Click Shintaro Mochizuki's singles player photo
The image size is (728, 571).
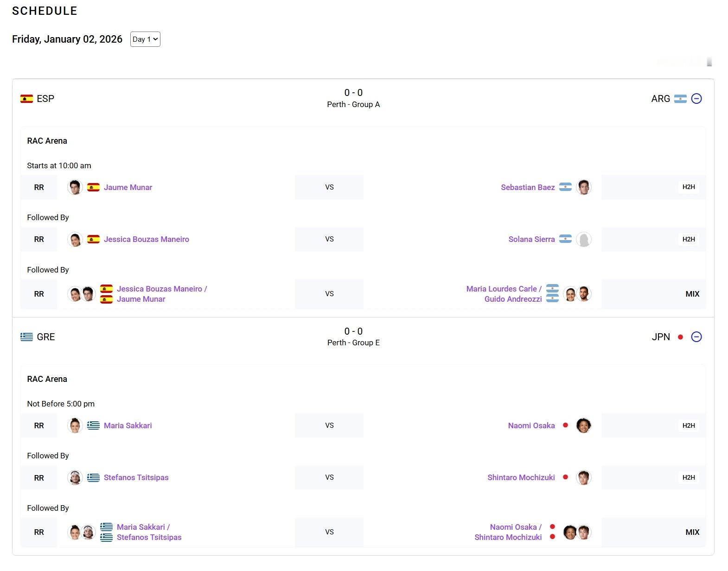(584, 477)
